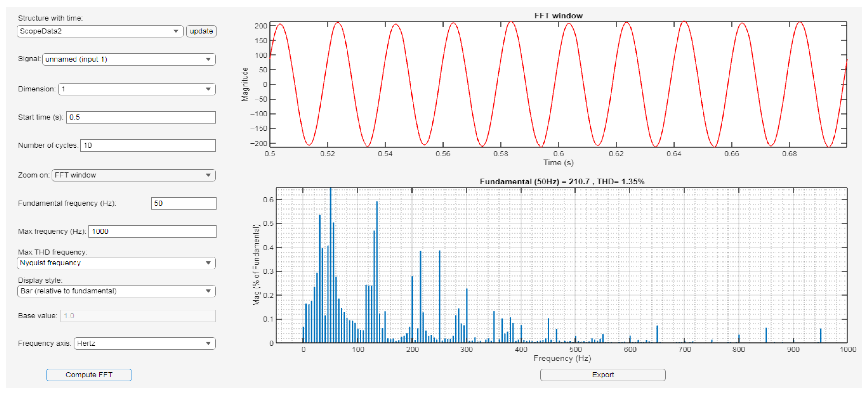Open the Frequency axis Hertz dropdown

[145, 343]
